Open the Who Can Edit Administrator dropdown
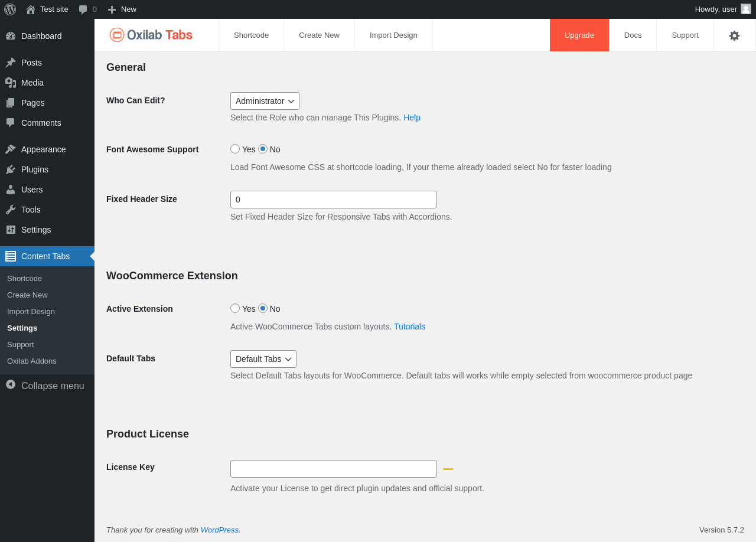Image resolution: width=756 pixels, height=542 pixels. (x=265, y=101)
